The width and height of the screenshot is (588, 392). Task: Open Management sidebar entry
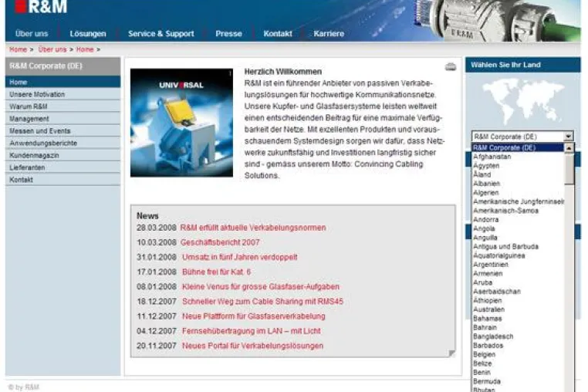pos(63,119)
